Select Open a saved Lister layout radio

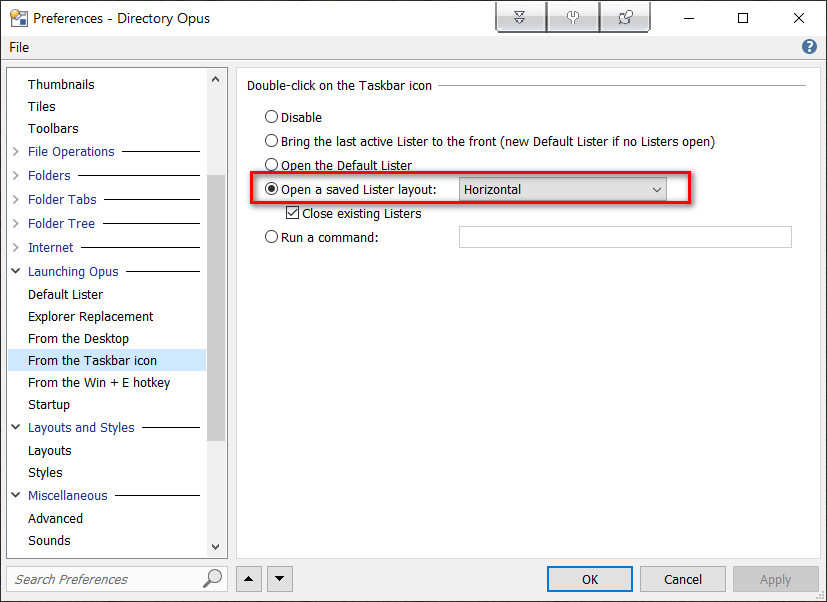[271, 189]
